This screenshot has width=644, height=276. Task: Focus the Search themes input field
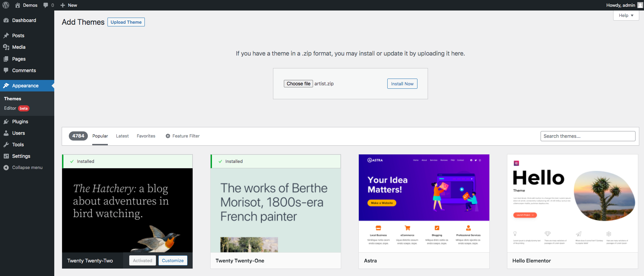(x=588, y=136)
